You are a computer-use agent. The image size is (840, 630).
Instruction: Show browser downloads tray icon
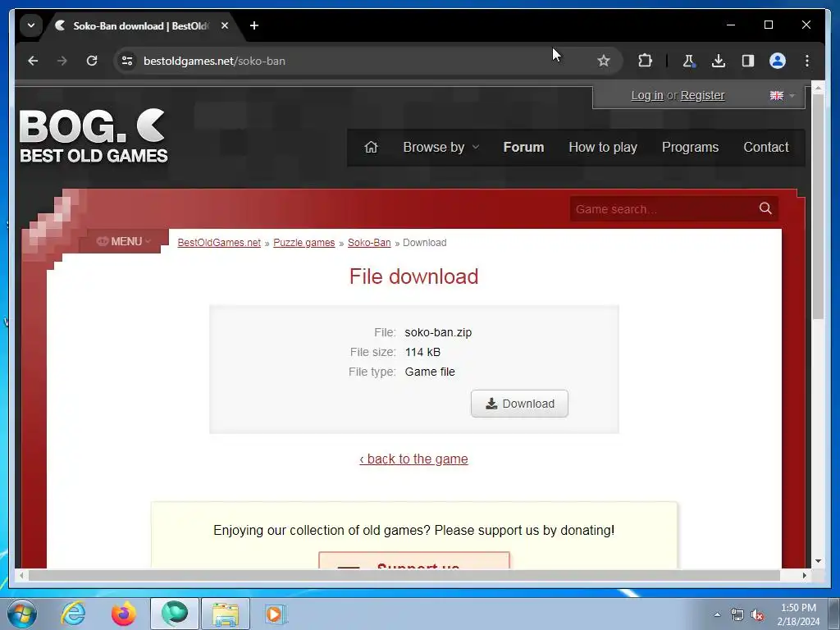tap(719, 61)
